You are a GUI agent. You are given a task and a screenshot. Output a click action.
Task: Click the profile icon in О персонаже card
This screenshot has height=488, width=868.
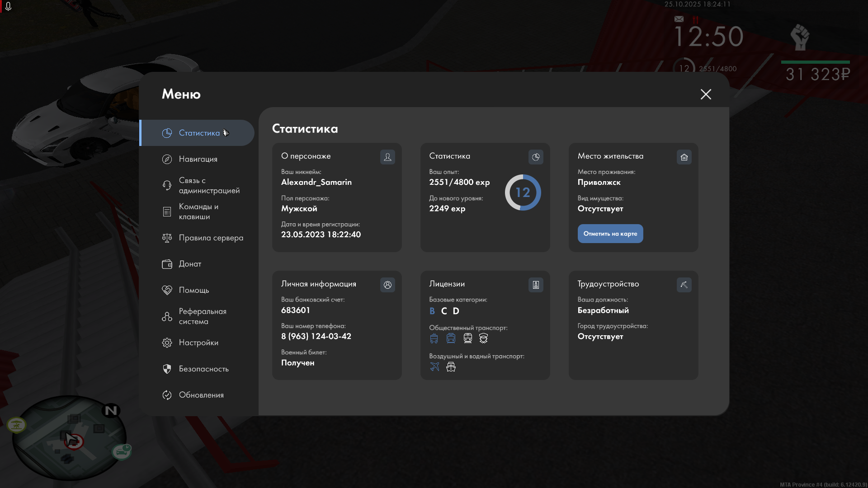tap(387, 157)
